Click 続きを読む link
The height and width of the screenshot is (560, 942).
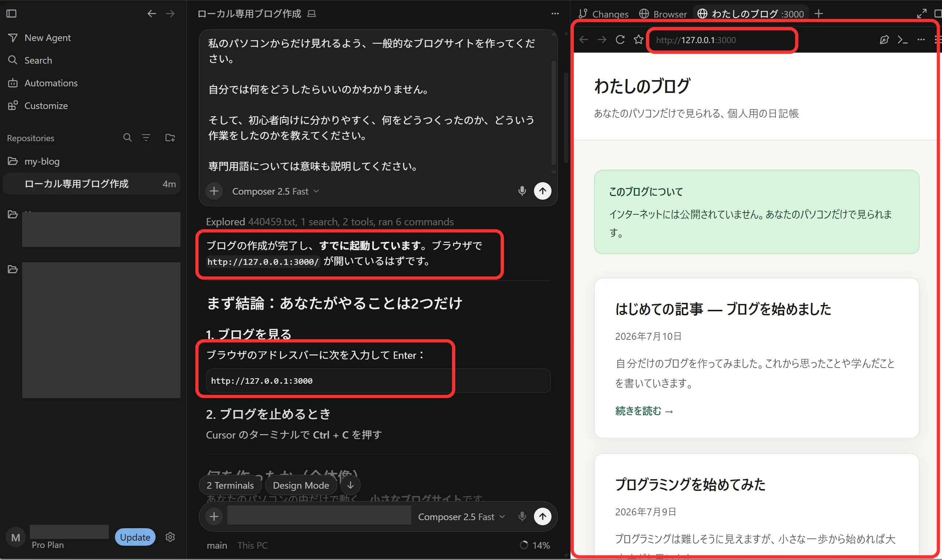(x=644, y=410)
